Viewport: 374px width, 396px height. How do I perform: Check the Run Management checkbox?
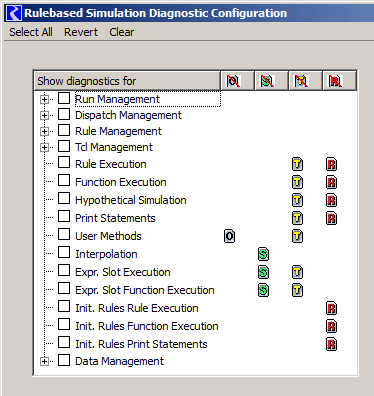(x=64, y=98)
